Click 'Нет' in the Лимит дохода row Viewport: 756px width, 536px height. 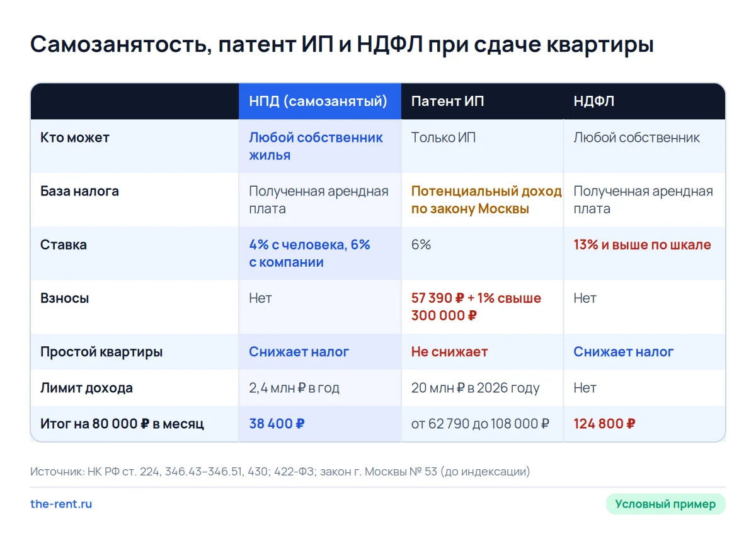(585, 388)
